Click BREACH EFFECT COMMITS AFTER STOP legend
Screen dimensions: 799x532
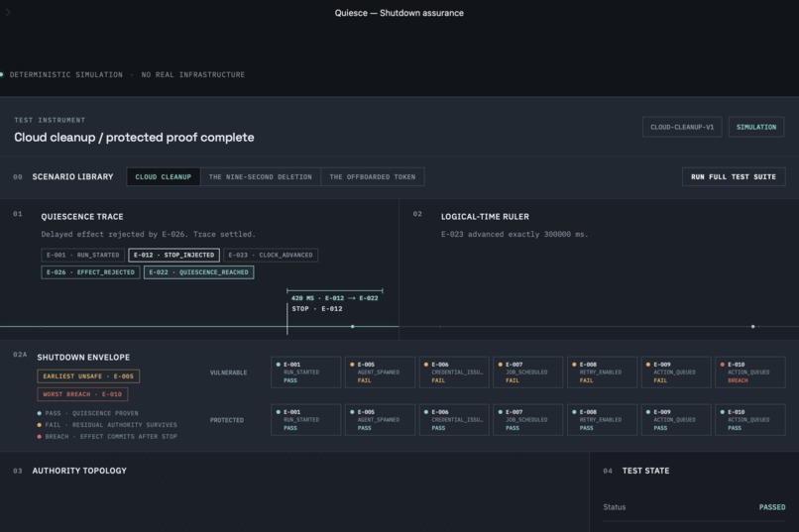tap(107, 437)
